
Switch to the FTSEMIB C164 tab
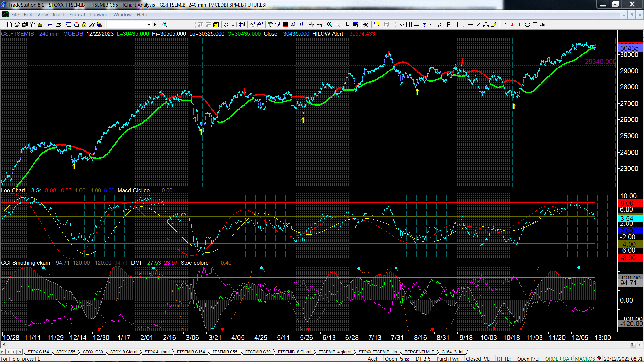(x=191, y=352)
